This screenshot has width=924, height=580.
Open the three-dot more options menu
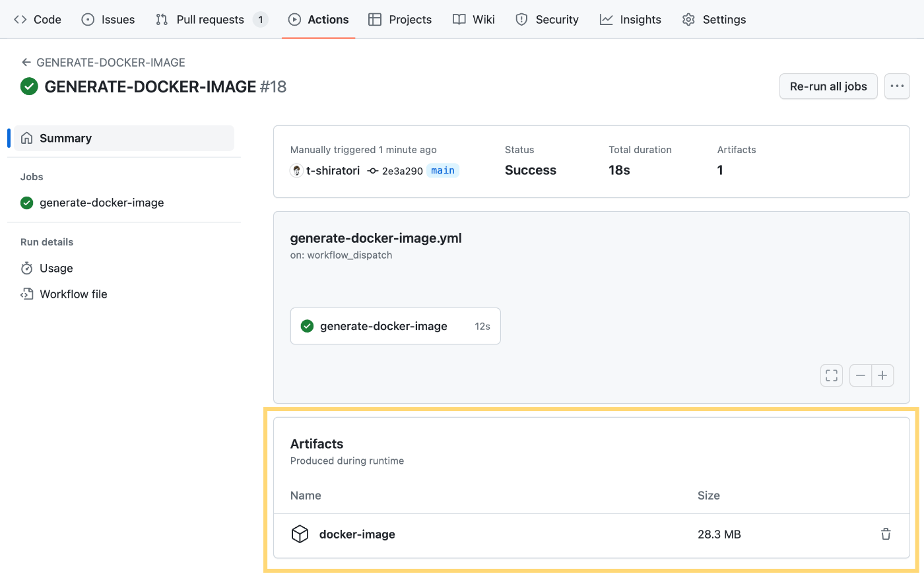[x=897, y=86]
